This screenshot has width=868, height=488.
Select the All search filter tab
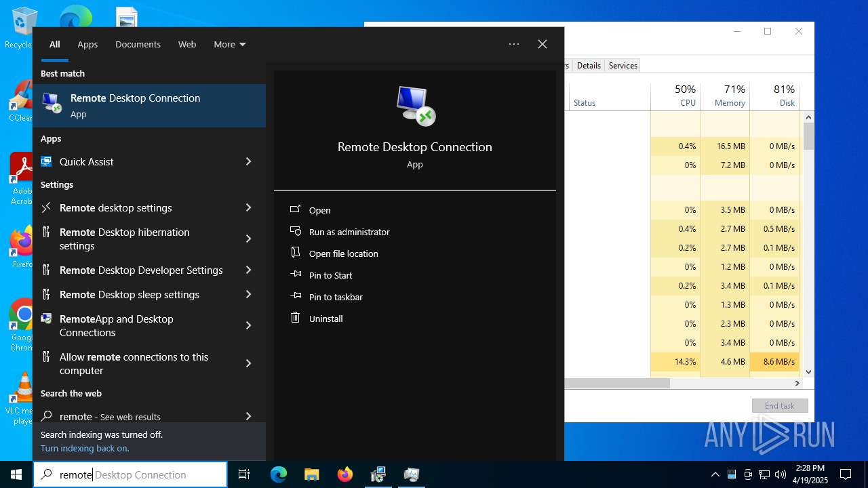tap(55, 44)
